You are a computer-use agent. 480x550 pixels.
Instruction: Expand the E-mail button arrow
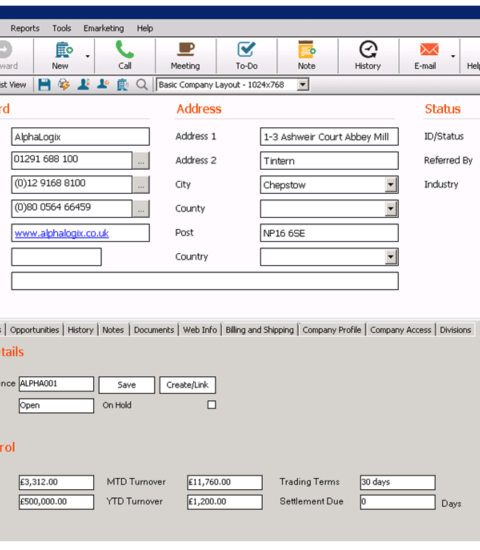[453, 56]
